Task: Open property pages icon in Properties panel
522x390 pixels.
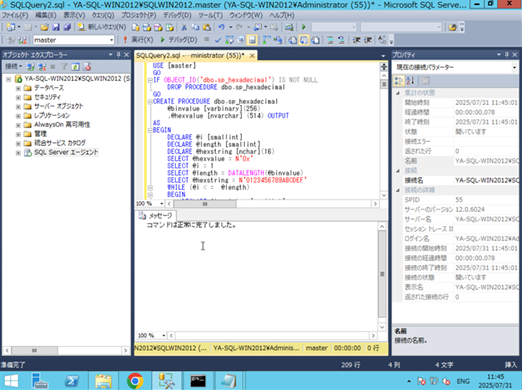Action: point(424,80)
